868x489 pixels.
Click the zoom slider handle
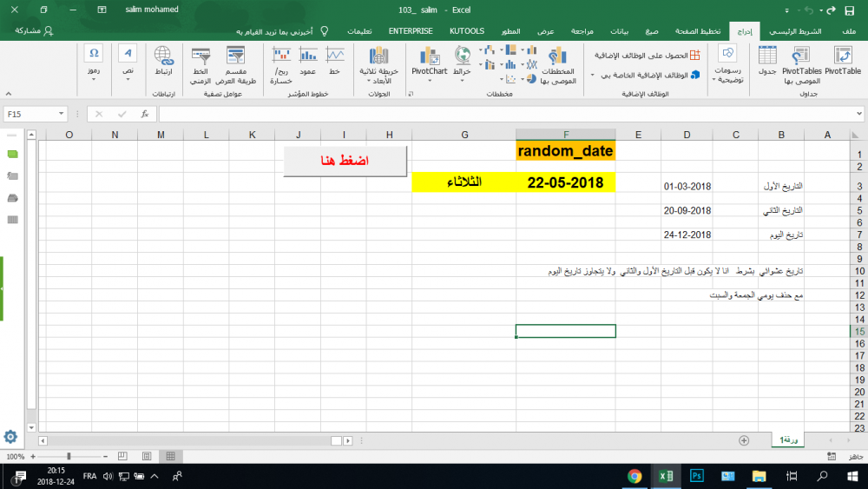69,456
